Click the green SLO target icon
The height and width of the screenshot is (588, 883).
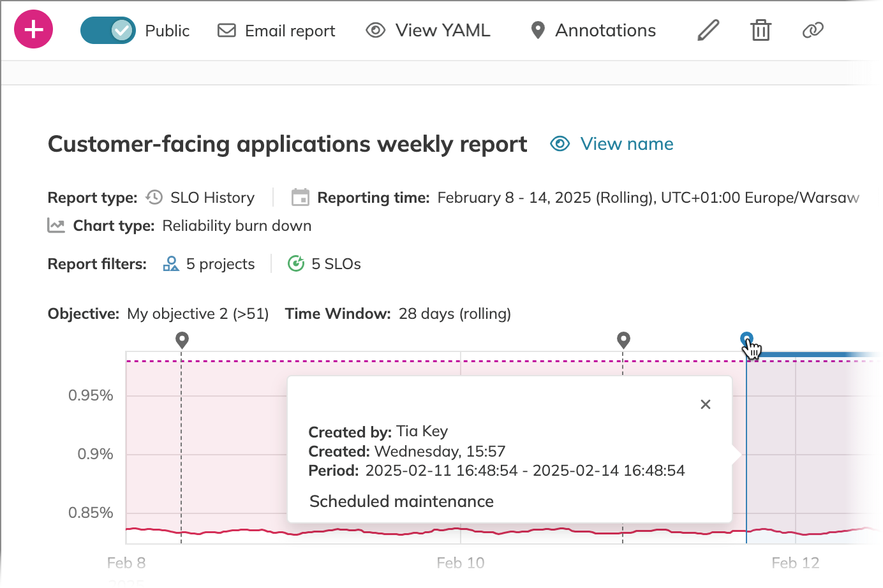tap(296, 263)
